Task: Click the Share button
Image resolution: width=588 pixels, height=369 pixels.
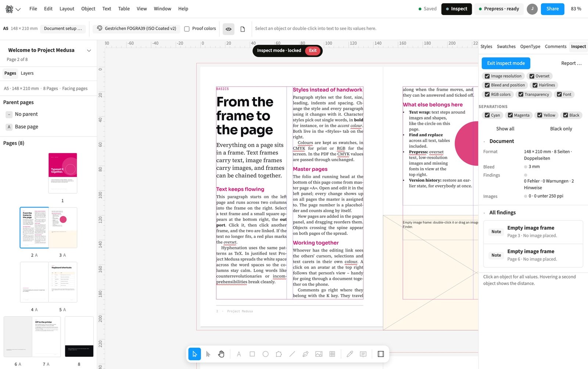Action: (552, 9)
